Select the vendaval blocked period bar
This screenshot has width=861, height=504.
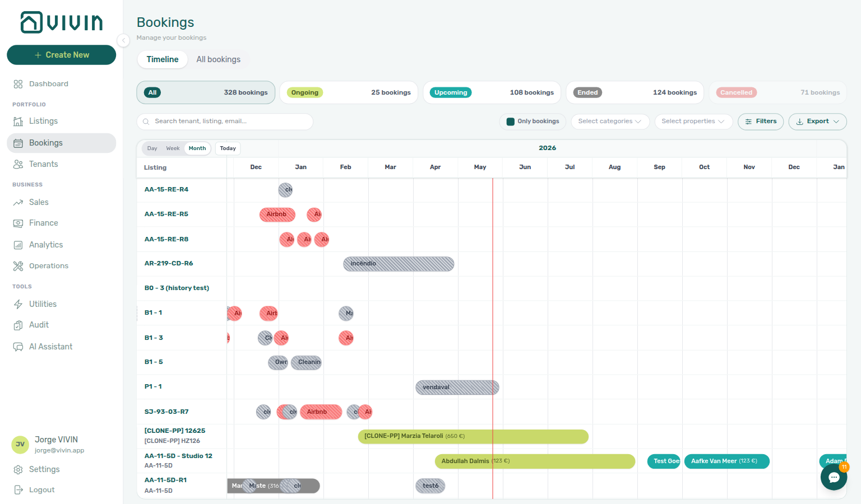(457, 388)
